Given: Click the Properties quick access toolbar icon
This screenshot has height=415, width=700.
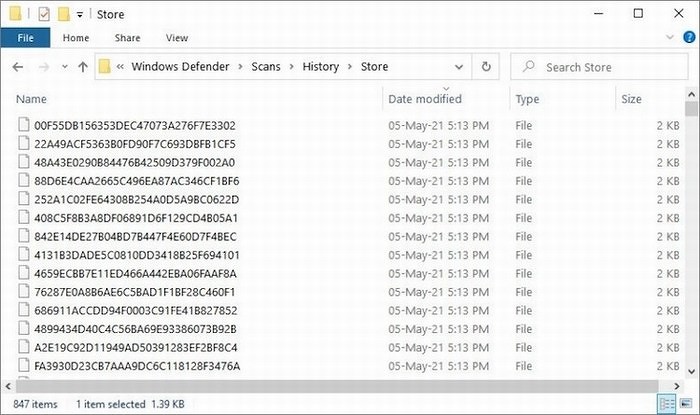Looking at the screenshot, I should pos(44,14).
